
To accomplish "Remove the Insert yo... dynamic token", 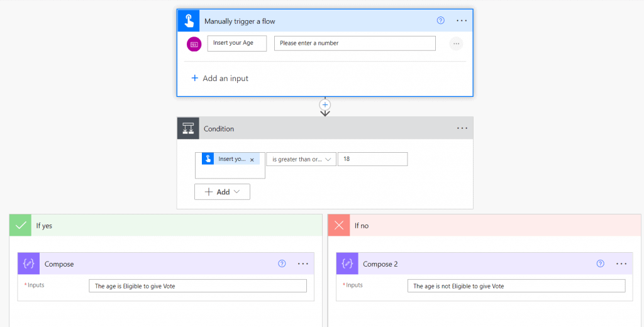I will pos(252,160).
